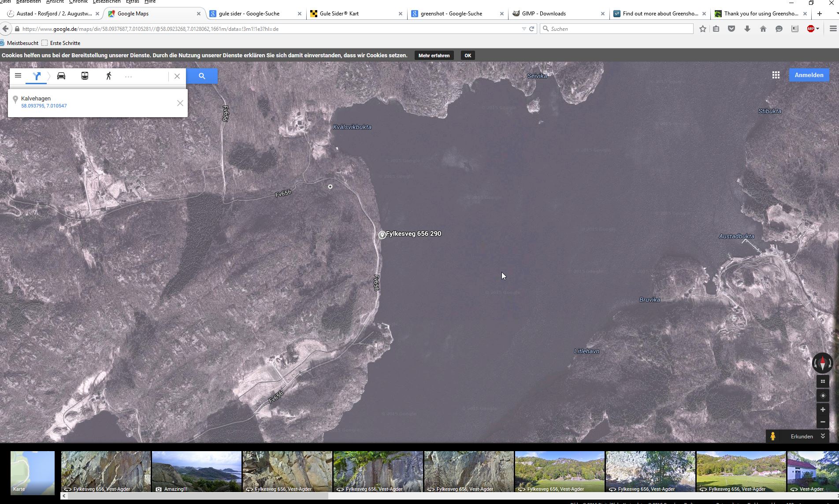Toggle the tilt view button
The height and width of the screenshot is (504, 839).
pyautogui.click(x=822, y=382)
